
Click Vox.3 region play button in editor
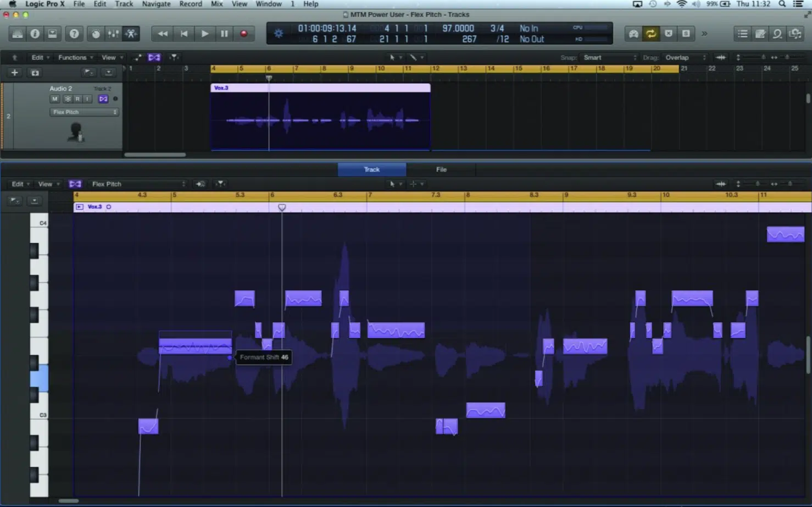tap(79, 207)
